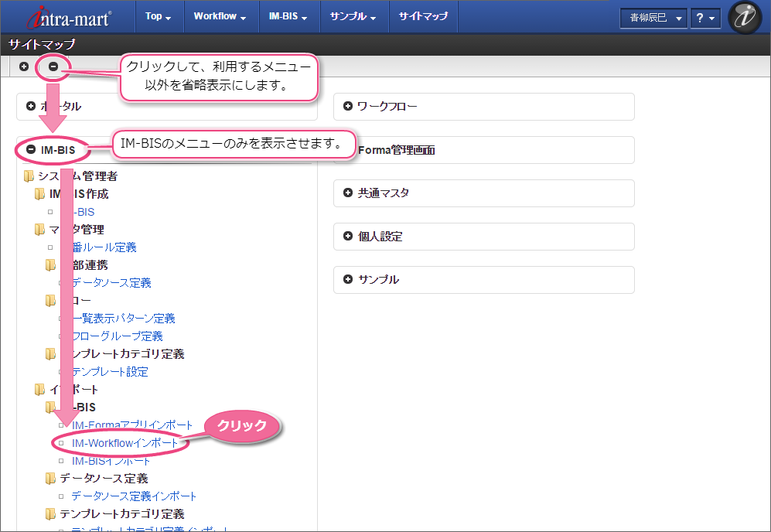Click the intra-mart logo
This screenshot has width=771, height=532.
coord(69,17)
